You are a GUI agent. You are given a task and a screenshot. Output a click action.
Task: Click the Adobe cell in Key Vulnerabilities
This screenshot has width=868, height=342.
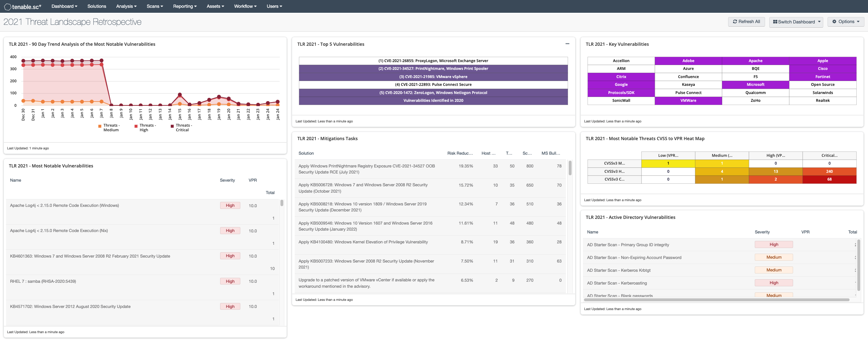688,61
